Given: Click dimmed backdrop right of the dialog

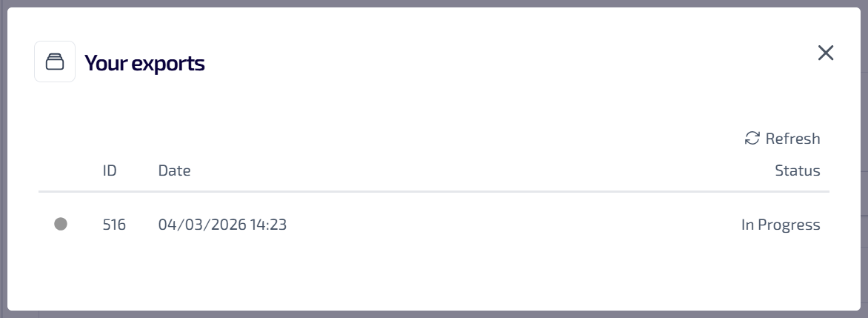Looking at the screenshot, I should (864, 159).
